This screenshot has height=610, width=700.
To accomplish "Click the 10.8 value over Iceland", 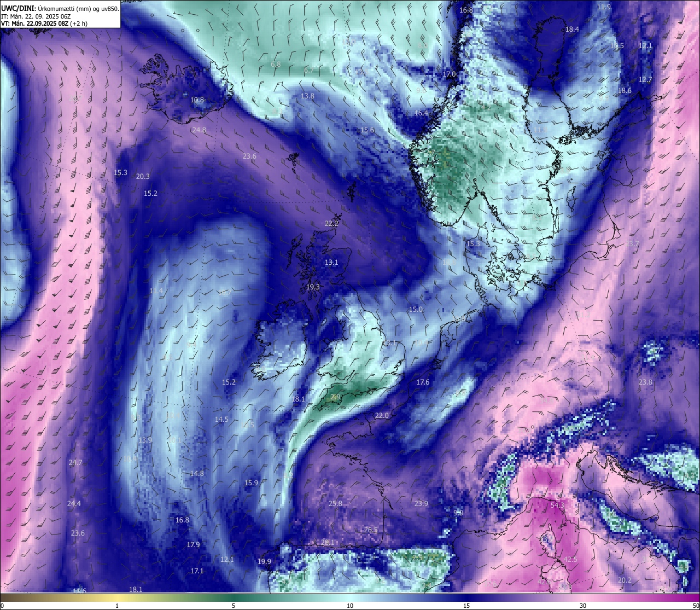I will pos(197,100).
